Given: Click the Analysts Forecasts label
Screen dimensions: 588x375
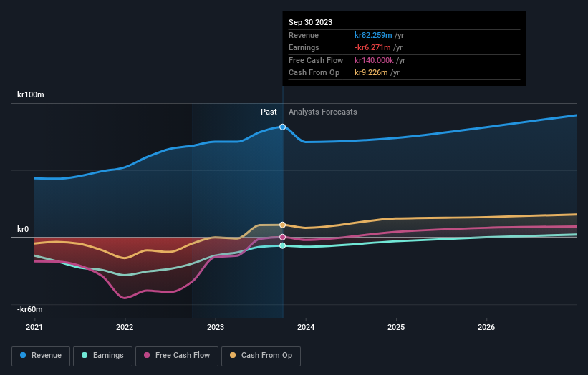Looking at the screenshot, I should 322,112.
